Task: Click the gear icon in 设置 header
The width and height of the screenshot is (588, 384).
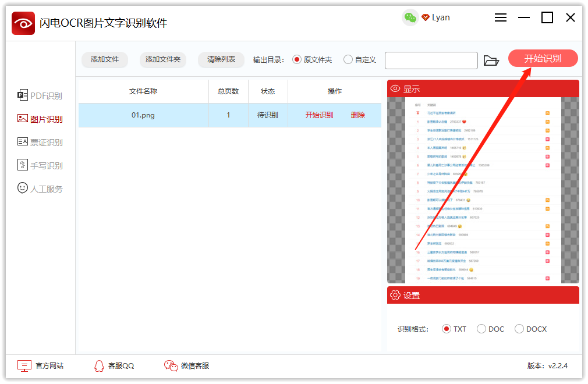Action: coord(395,295)
